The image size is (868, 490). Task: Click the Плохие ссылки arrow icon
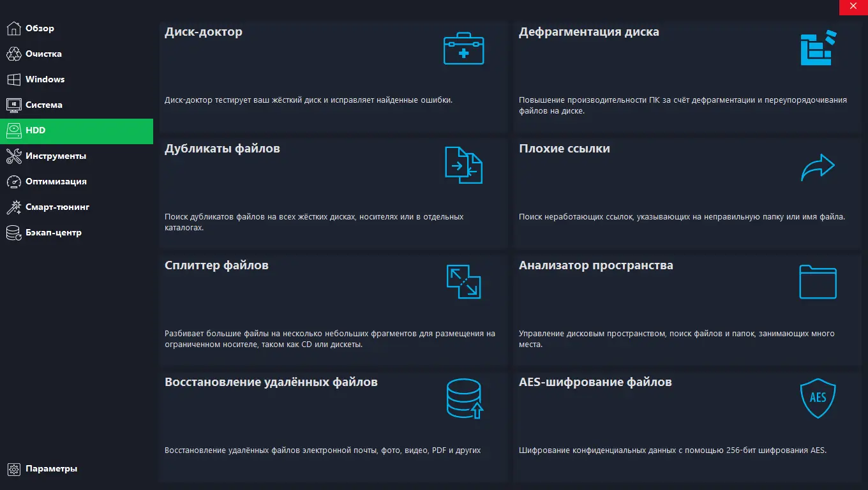[x=818, y=167]
